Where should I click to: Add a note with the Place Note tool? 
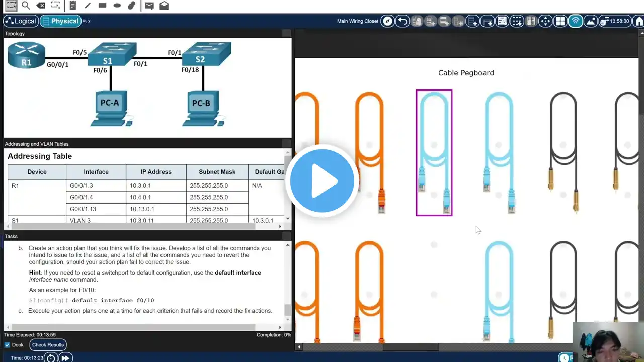tap(73, 6)
